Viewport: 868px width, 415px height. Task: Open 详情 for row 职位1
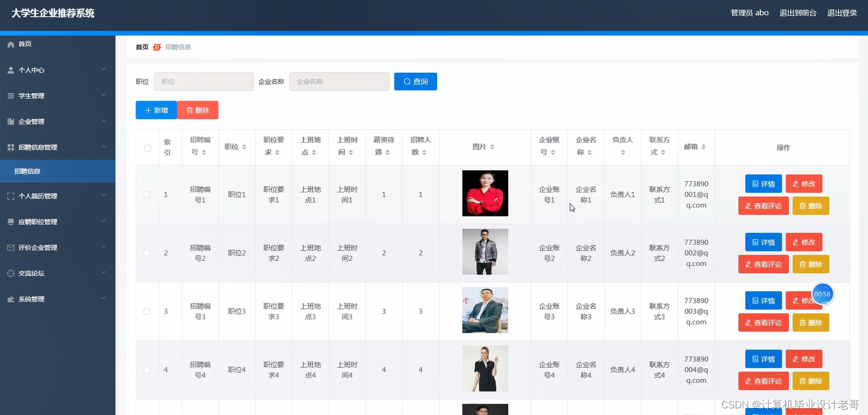coord(764,184)
